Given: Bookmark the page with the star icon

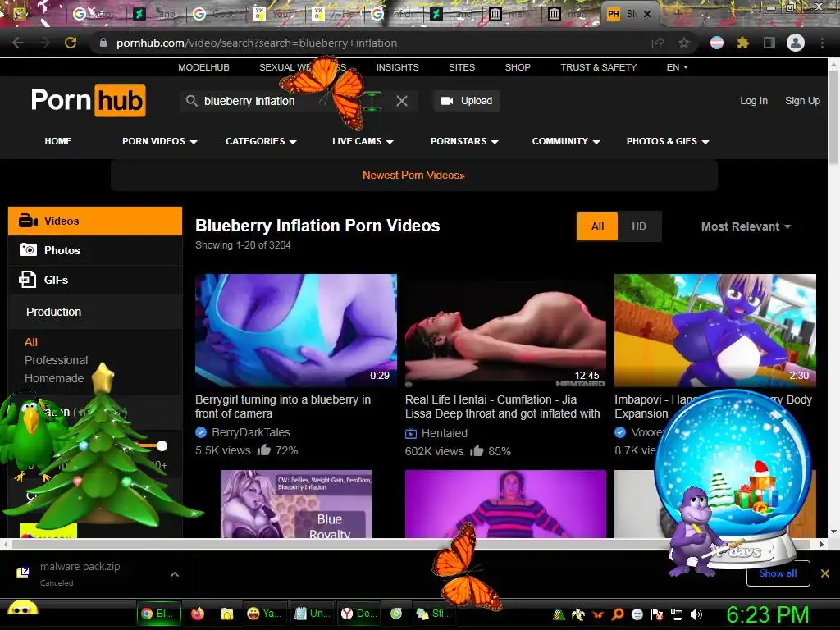Looking at the screenshot, I should (x=684, y=43).
